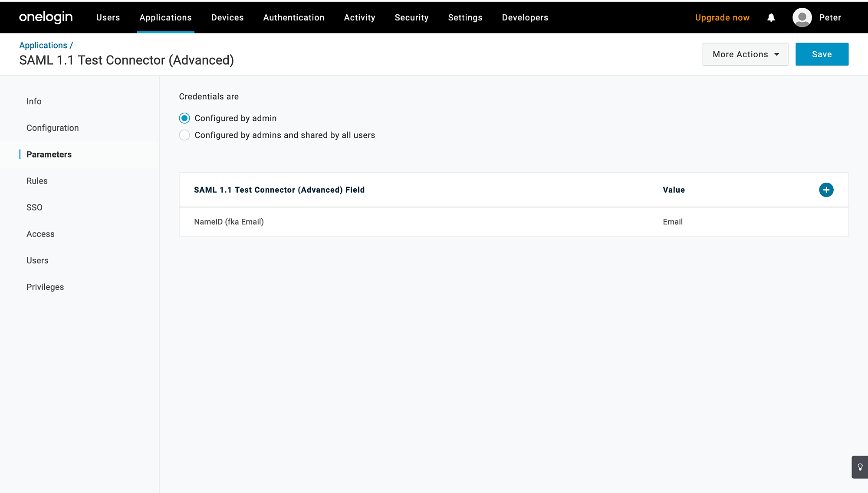Go to the Privileges tab
868x493 pixels.
point(45,287)
